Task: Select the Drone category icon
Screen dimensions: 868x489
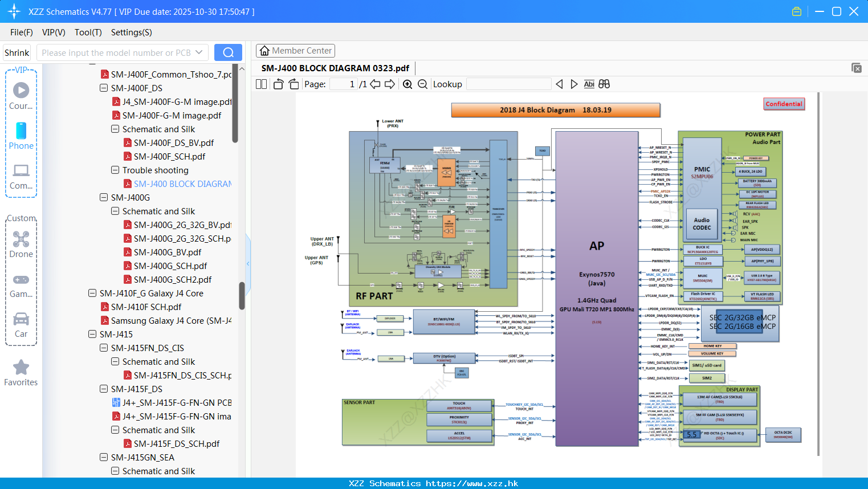Action: point(21,244)
